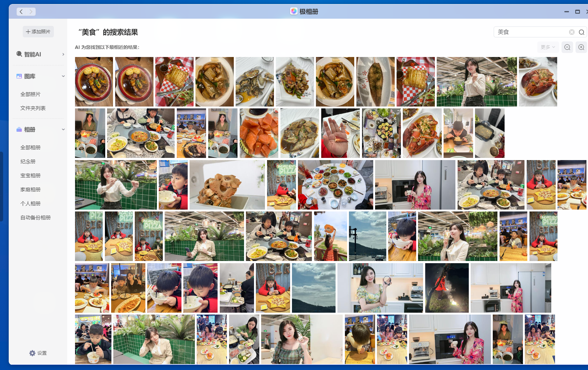The height and width of the screenshot is (370, 588).
Task: Zoom out thumbnails with magnifier-minus icon
Action: (567, 47)
